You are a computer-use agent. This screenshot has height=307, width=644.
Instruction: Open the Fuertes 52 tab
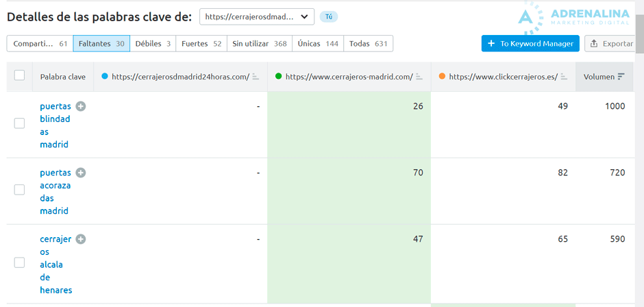coord(201,44)
